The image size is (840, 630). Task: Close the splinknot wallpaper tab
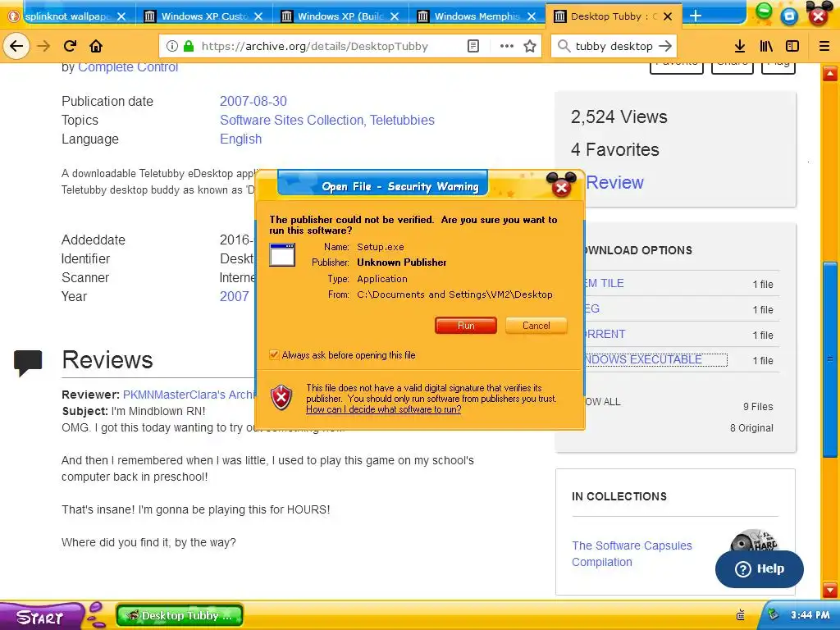[x=121, y=16]
